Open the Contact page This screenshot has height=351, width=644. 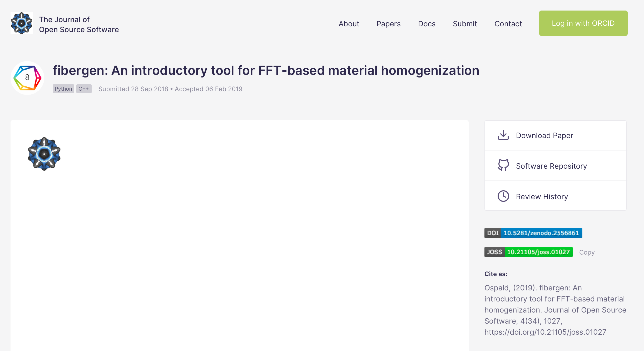pyautogui.click(x=508, y=24)
